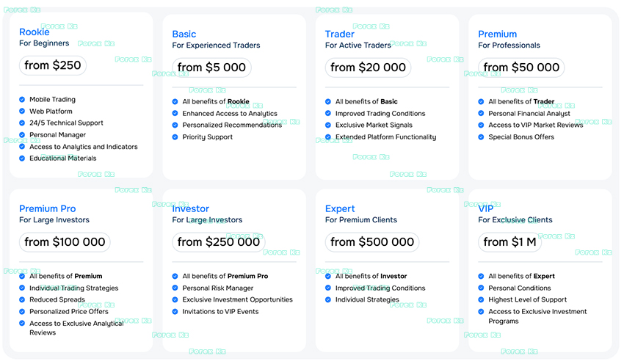Viewport: 624px width, 364px height.
Task: Click the checkmark beside Invitations to VIP Events
Action: click(175, 311)
